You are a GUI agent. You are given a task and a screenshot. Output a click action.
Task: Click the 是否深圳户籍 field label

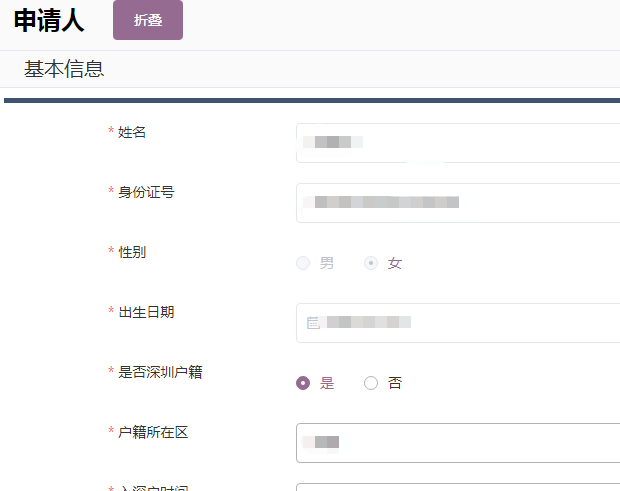coord(160,372)
